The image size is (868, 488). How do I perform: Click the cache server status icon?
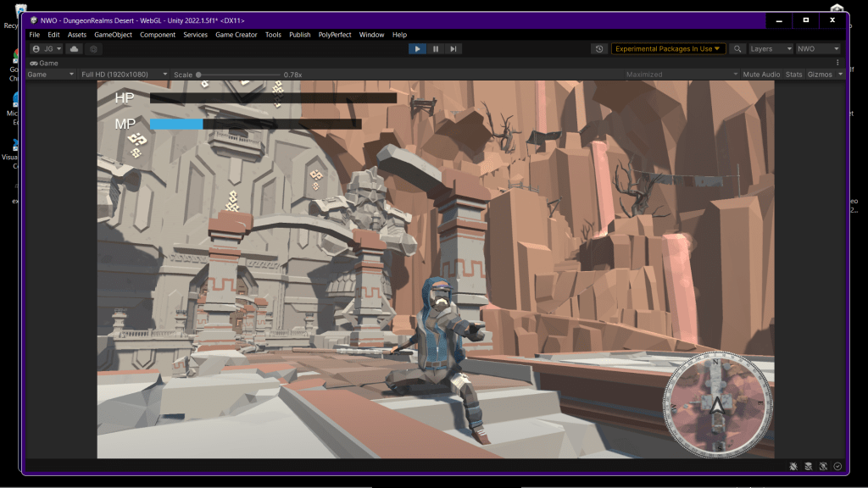coord(808,466)
